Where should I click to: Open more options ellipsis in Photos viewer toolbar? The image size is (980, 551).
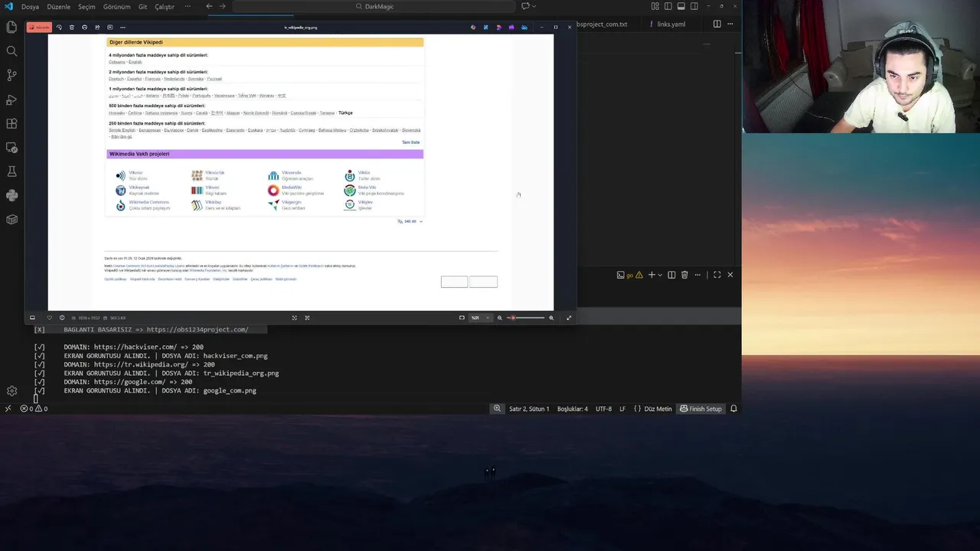click(122, 28)
